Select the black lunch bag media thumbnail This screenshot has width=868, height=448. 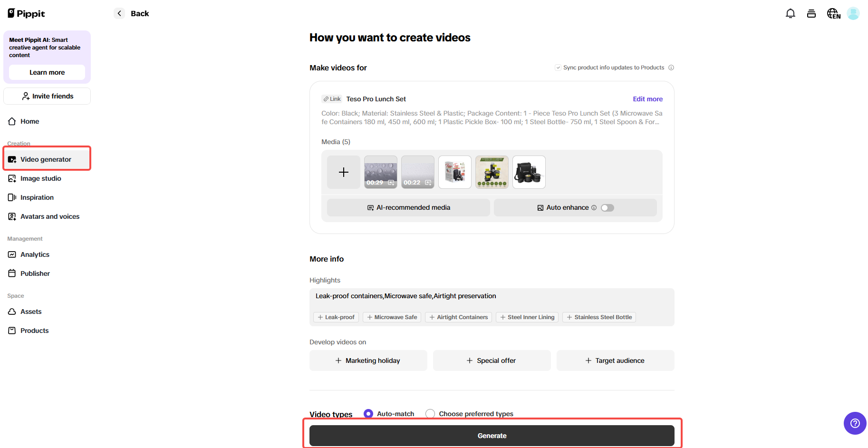click(x=529, y=172)
